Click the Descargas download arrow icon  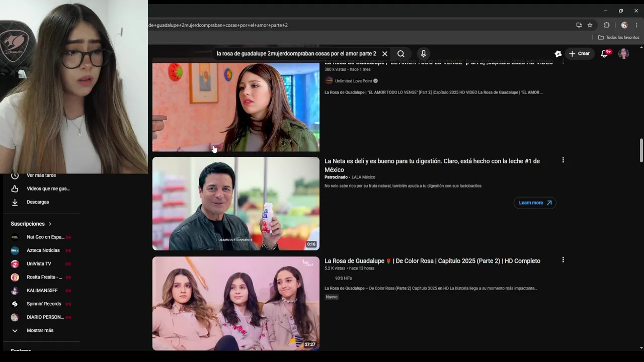click(15, 202)
